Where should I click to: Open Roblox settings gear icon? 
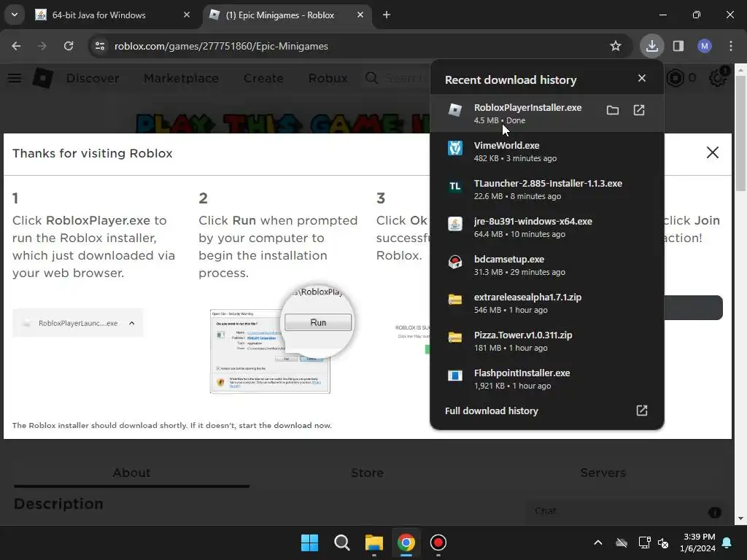[x=718, y=78]
